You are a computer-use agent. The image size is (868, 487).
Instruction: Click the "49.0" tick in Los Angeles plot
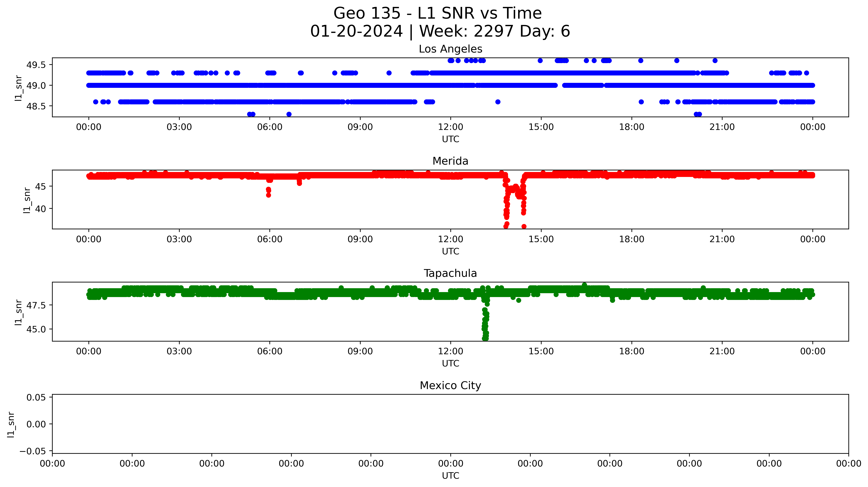coord(36,86)
